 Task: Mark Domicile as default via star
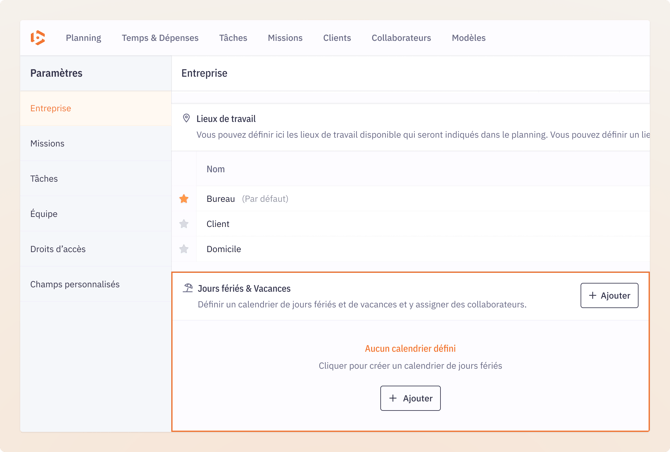[184, 249]
